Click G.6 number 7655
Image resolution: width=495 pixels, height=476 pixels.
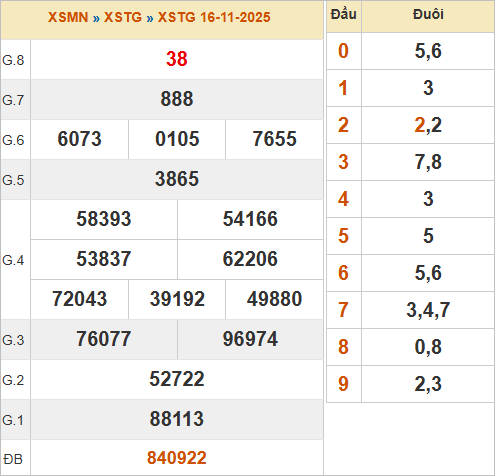pyautogui.click(x=274, y=139)
